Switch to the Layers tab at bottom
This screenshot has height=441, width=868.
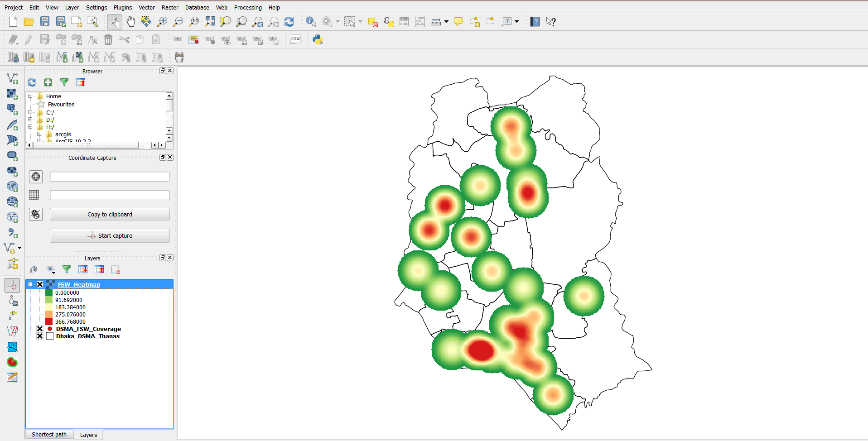point(88,435)
